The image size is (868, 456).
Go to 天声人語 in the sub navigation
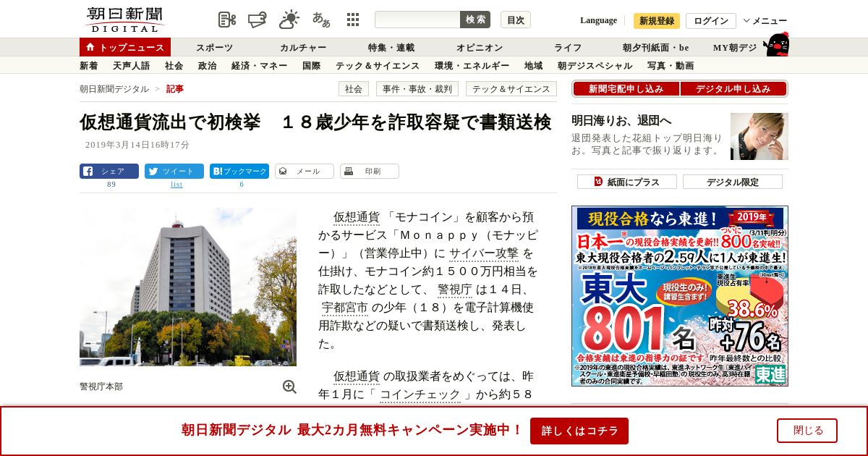tap(132, 66)
